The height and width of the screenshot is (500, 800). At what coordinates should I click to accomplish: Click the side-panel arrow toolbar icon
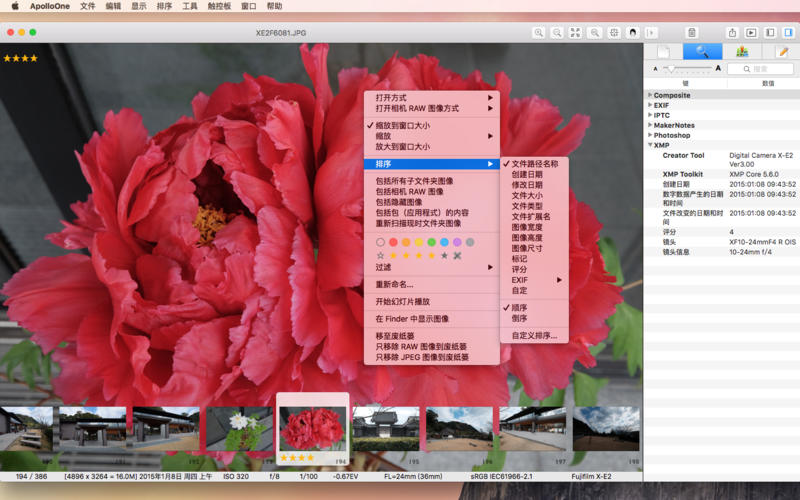point(651,33)
